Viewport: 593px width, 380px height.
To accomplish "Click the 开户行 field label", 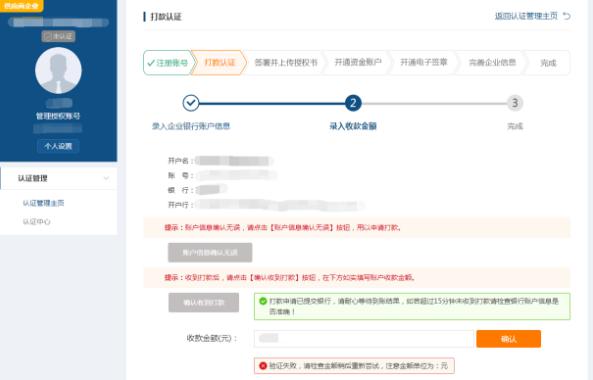I will coord(180,205).
